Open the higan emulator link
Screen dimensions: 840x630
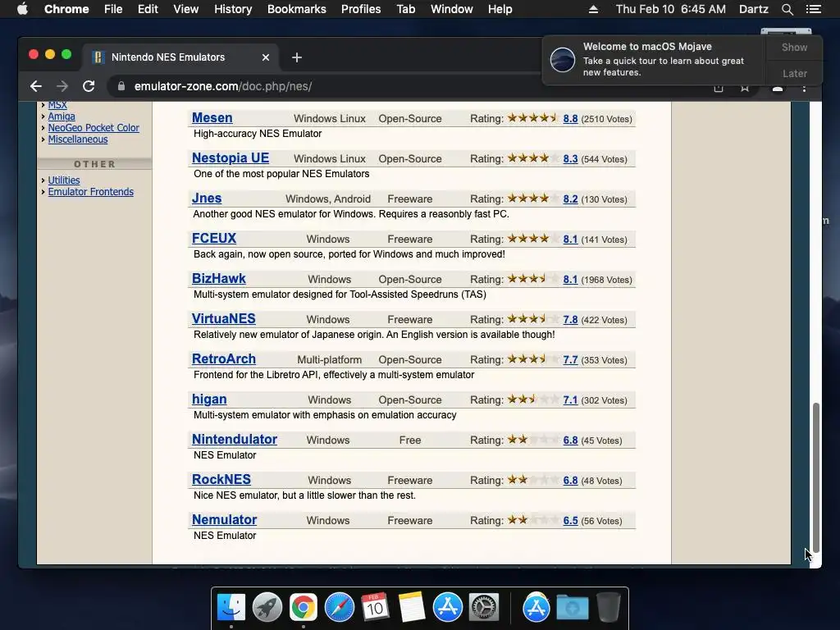pos(209,399)
